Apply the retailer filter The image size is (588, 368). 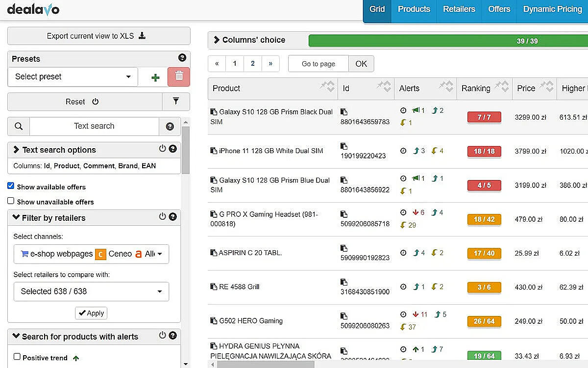click(91, 313)
